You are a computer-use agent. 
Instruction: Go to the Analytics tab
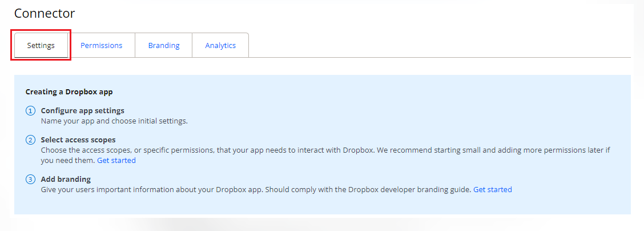(x=220, y=46)
